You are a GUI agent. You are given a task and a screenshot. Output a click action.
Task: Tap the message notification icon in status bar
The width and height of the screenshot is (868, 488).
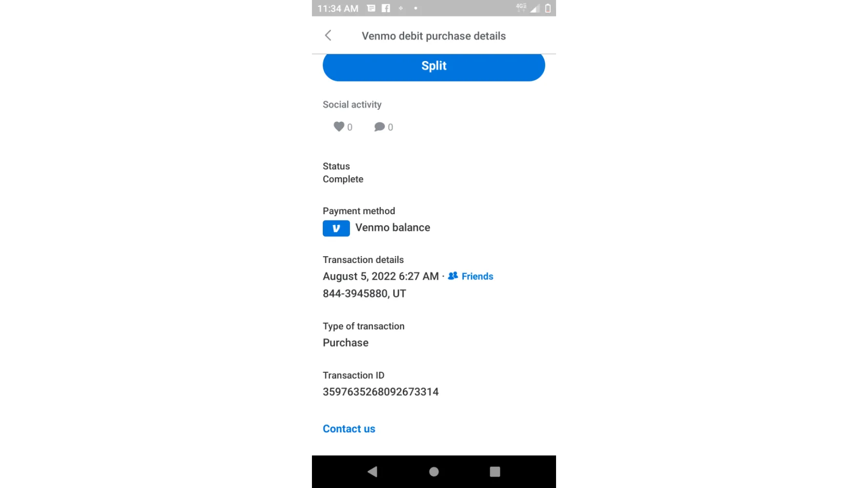coord(371,8)
